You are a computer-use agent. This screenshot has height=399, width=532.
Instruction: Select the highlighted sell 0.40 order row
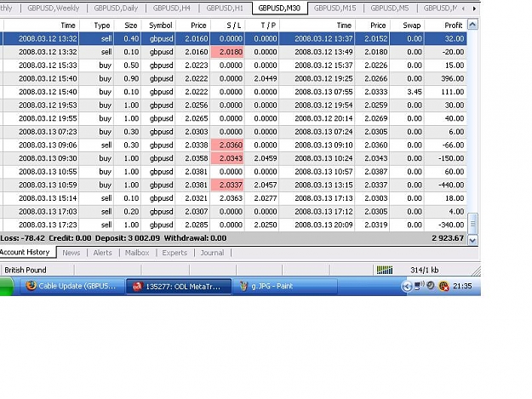click(x=233, y=38)
